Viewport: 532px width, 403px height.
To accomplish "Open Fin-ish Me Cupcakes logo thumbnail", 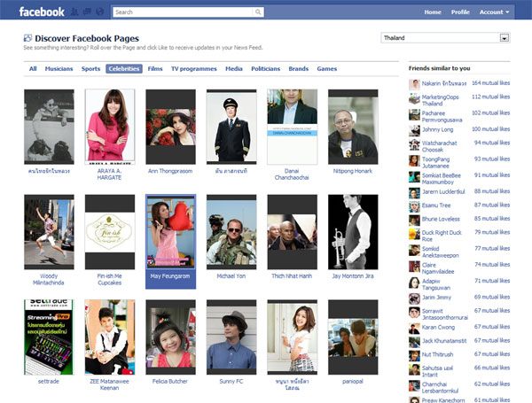I will click(x=110, y=232).
